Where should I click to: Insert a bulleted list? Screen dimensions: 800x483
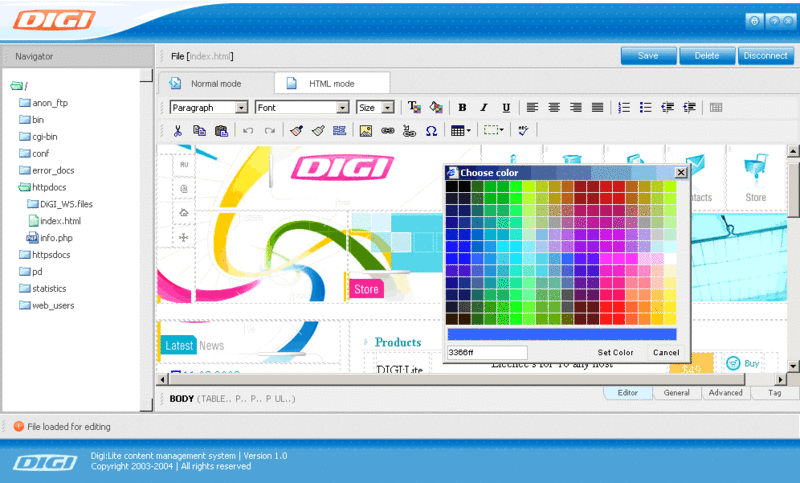point(645,108)
